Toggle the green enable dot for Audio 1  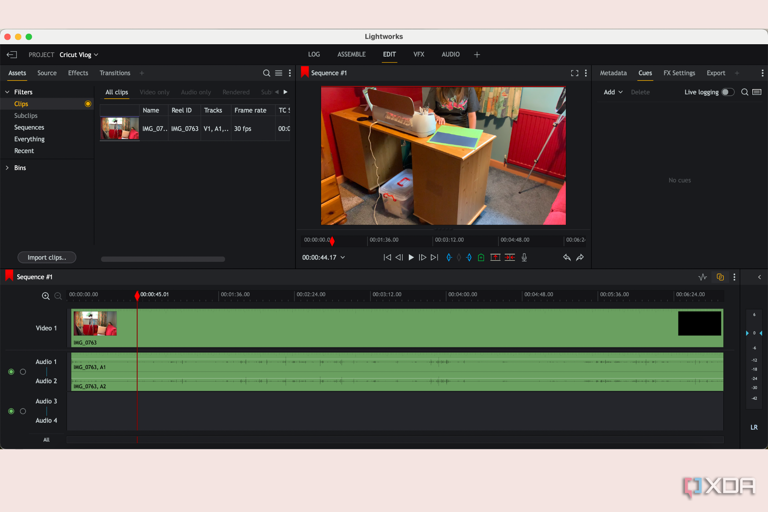pyautogui.click(x=11, y=372)
